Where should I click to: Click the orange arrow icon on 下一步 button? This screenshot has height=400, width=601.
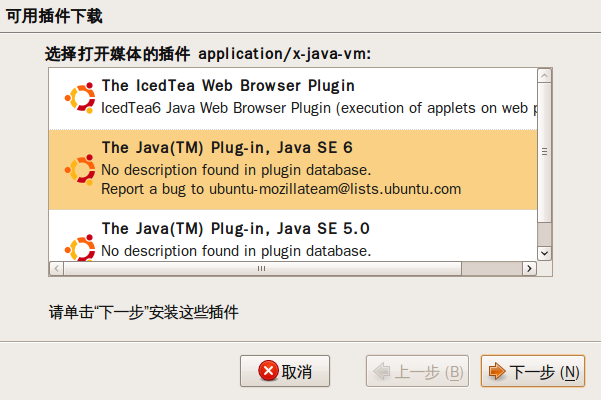497,371
